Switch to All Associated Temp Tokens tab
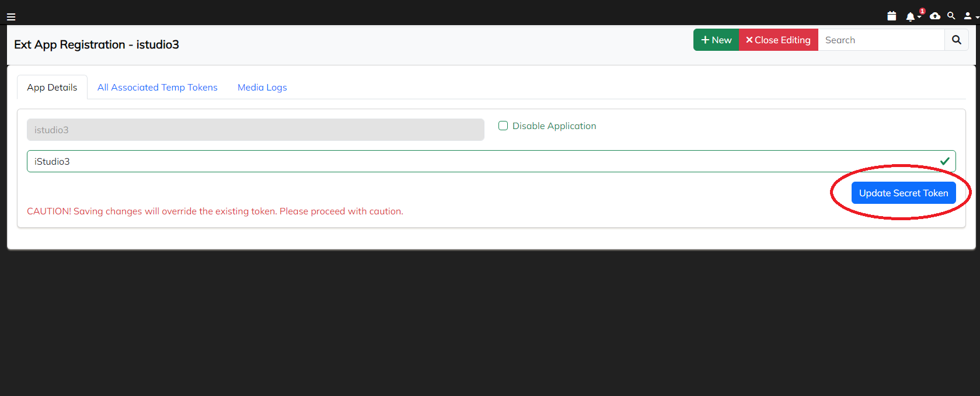 click(x=157, y=88)
